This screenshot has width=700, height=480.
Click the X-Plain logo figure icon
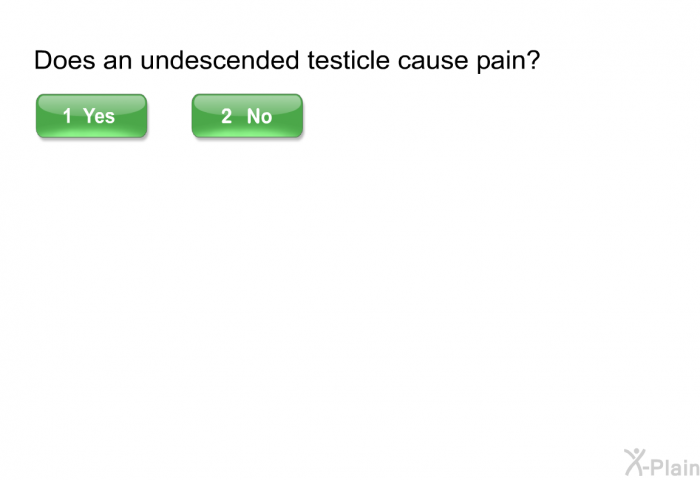(636, 462)
